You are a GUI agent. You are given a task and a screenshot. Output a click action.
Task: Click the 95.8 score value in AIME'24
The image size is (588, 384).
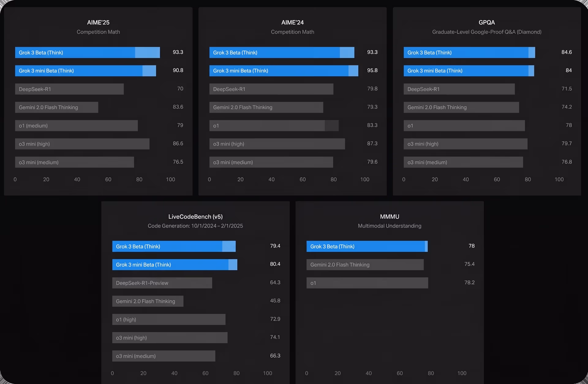(372, 70)
